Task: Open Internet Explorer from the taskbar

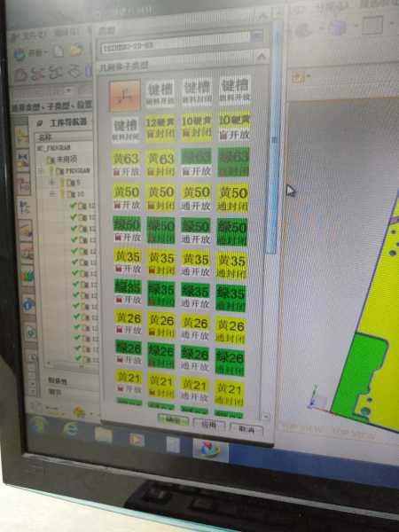Action: coord(71,430)
